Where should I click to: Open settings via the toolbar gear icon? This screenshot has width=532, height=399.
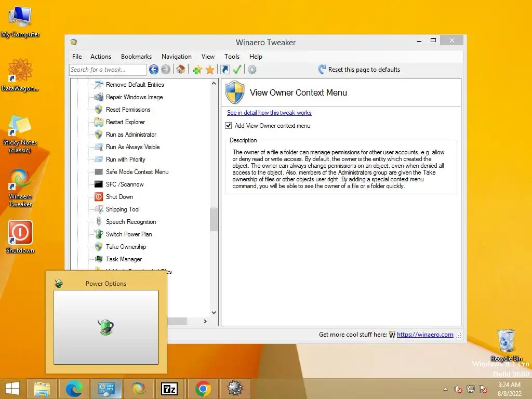pos(252,70)
